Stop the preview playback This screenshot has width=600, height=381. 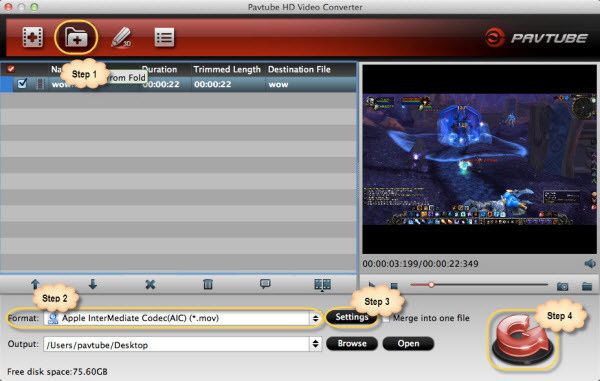tap(394, 286)
